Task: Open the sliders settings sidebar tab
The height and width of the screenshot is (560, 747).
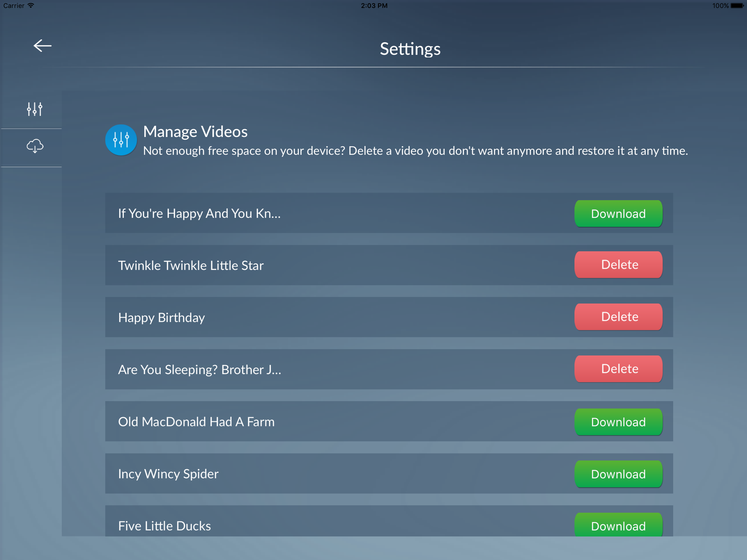Action: click(x=34, y=109)
